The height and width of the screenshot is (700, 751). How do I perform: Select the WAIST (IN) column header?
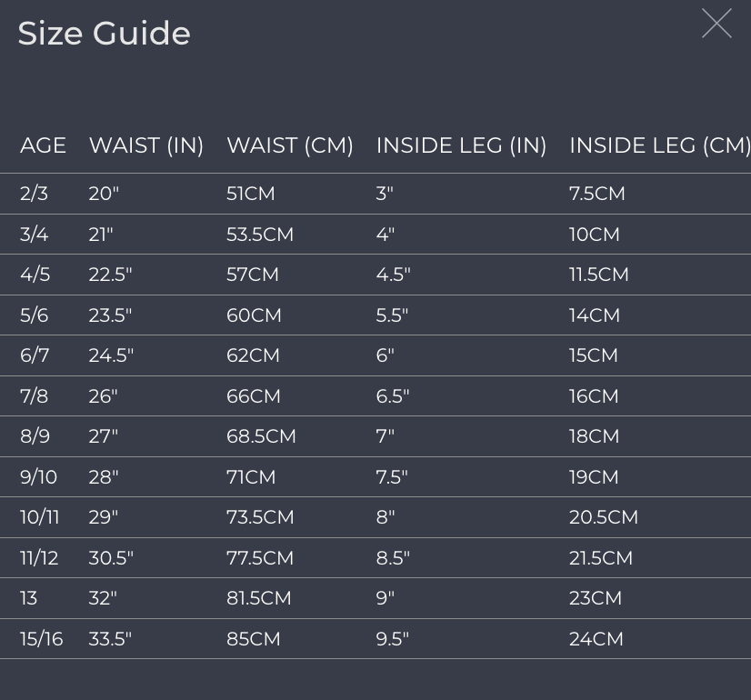(x=146, y=145)
